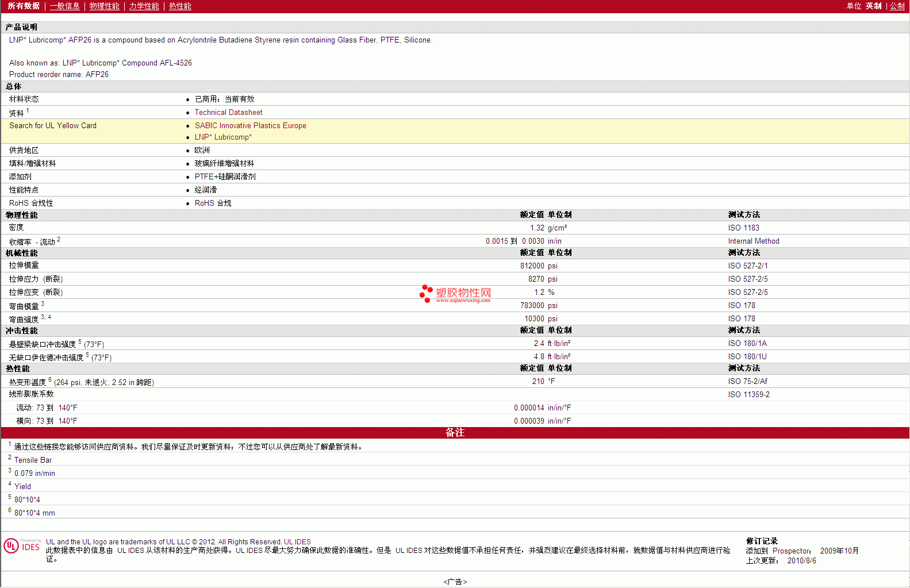The image size is (910, 588).
Task: Select the 所有数据 tab
Action: tap(24, 6)
